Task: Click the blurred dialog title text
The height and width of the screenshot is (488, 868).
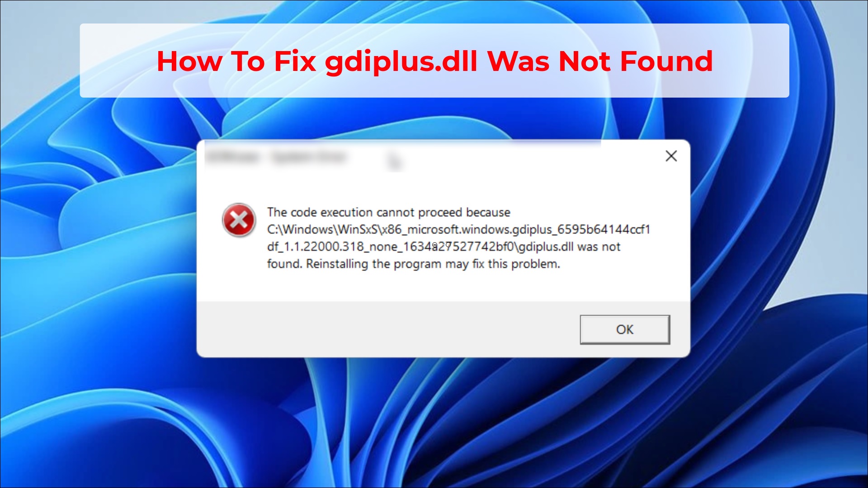Action: [x=276, y=157]
